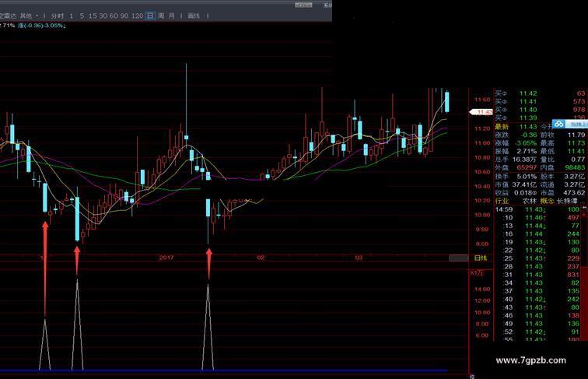Select the 日 daily period

(150, 16)
